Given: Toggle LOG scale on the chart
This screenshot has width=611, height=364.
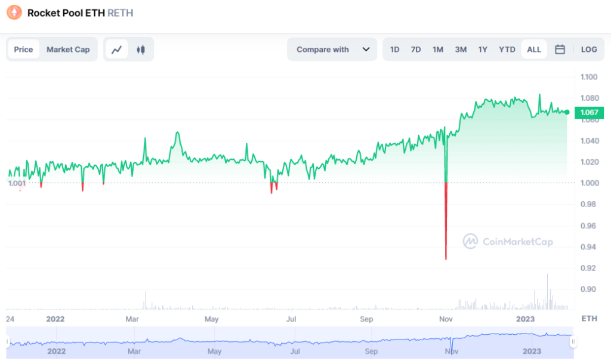Looking at the screenshot, I should click(x=589, y=50).
